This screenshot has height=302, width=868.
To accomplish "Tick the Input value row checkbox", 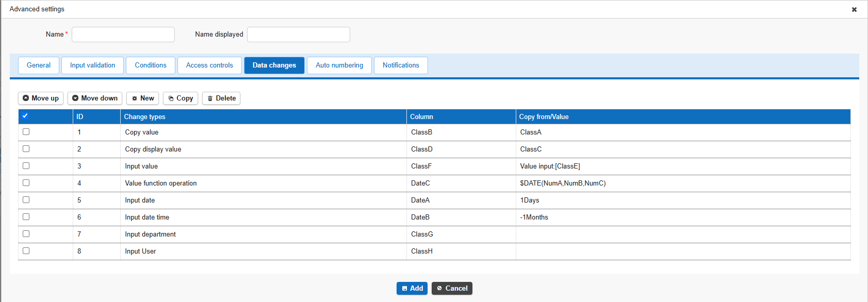I will coord(26,166).
